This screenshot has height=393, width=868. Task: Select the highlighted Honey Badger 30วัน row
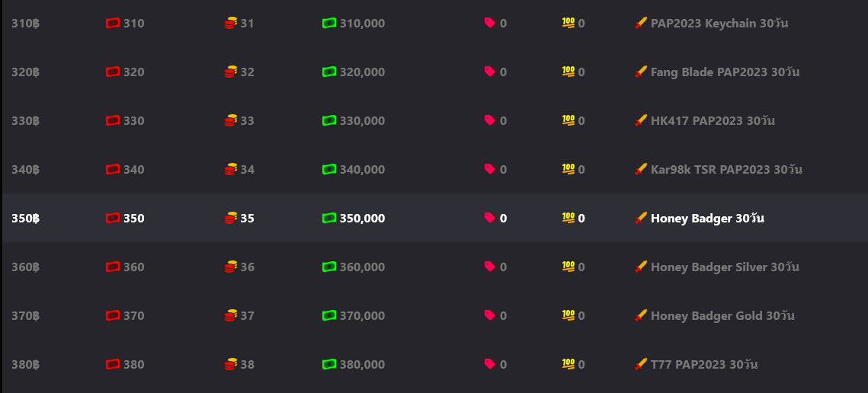[x=707, y=219]
